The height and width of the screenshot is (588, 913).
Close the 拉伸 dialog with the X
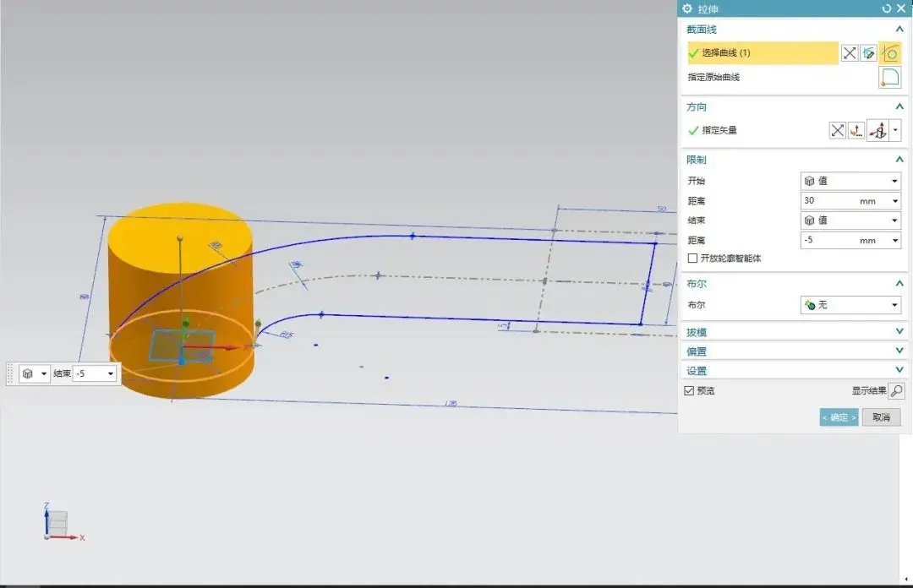(x=901, y=8)
